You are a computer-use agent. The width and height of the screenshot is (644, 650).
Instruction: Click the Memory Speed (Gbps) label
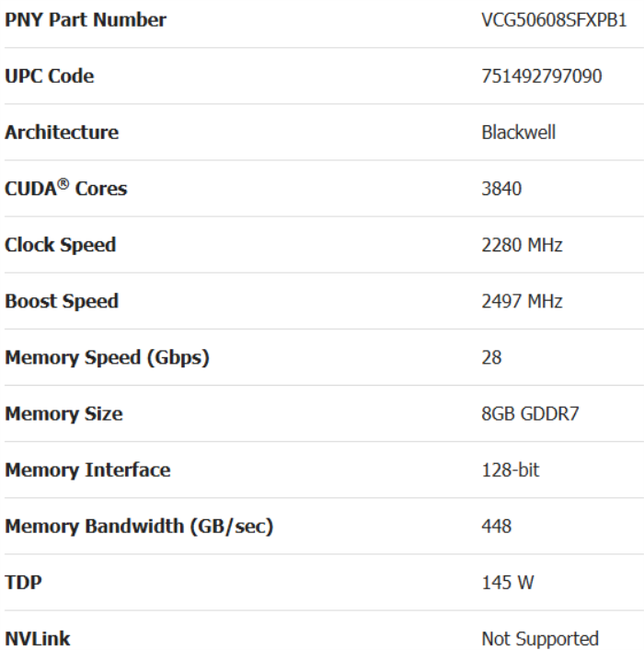coord(107,358)
